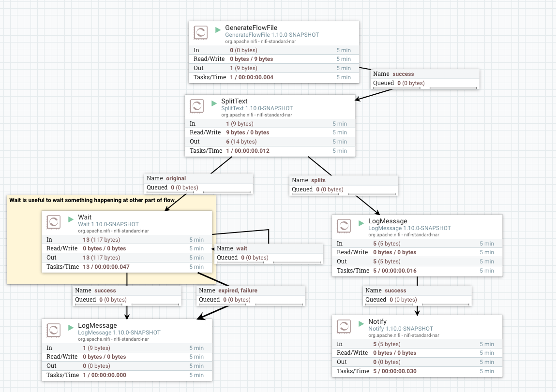Click the processor icon on the right LogMessage

(x=345, y=226)
